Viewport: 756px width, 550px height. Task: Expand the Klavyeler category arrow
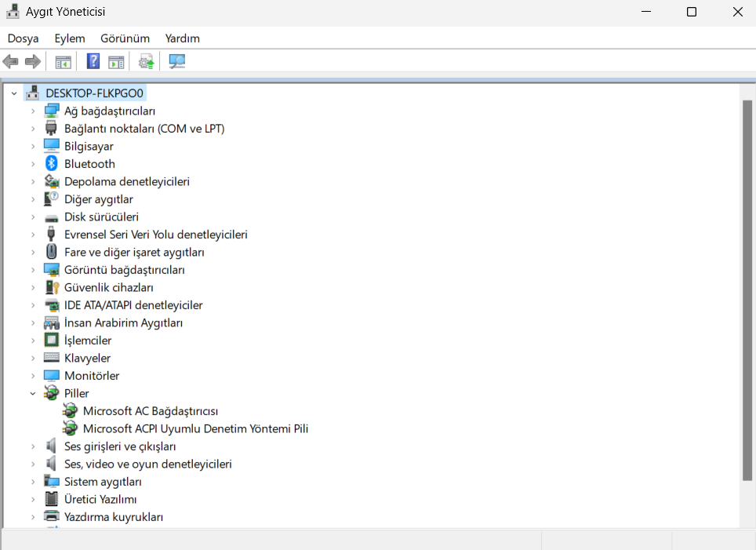[33, 359]
